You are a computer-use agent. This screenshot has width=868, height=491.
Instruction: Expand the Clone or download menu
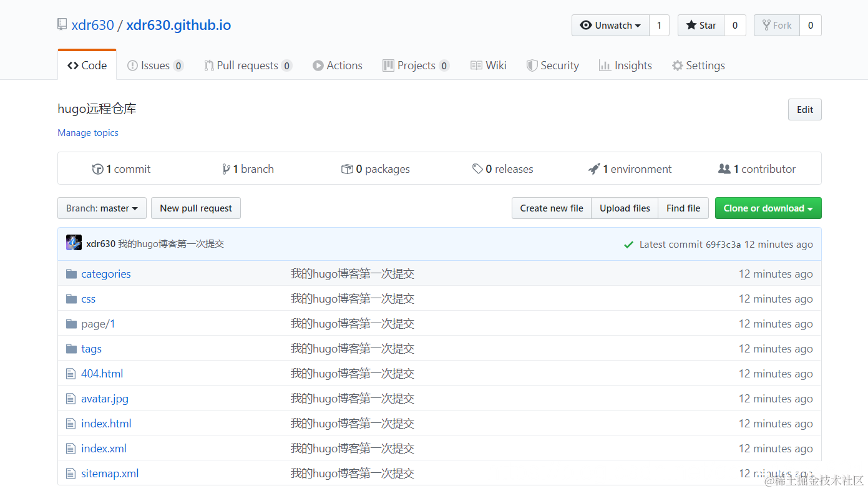tap(768, 208)
